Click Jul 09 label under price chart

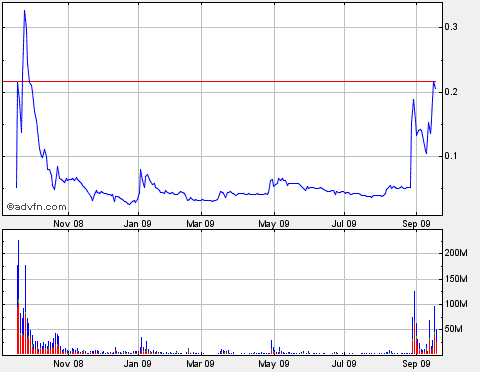coord(344,223)
